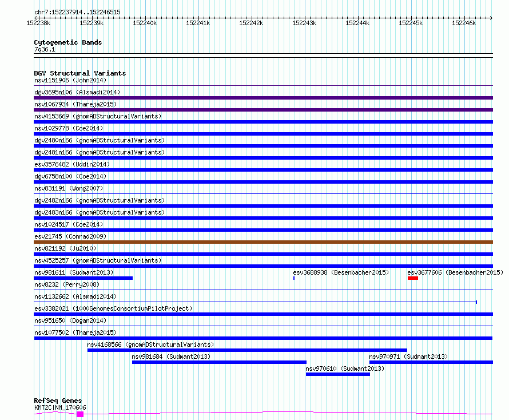Click the 7q36.1 cytogenetic band label
Image resolution: width=509 pixels, height=420 pixels.
click(45, 49)
